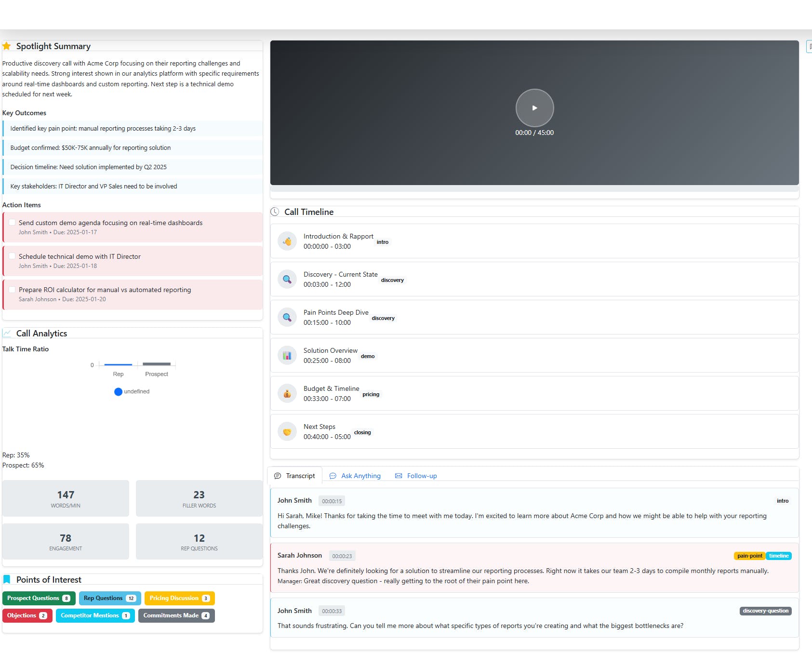The width and height of the screenshot is (812, 654).
Task: Click the 00:00:33 timestamp on John Smith's message
Action: point(332,611)
